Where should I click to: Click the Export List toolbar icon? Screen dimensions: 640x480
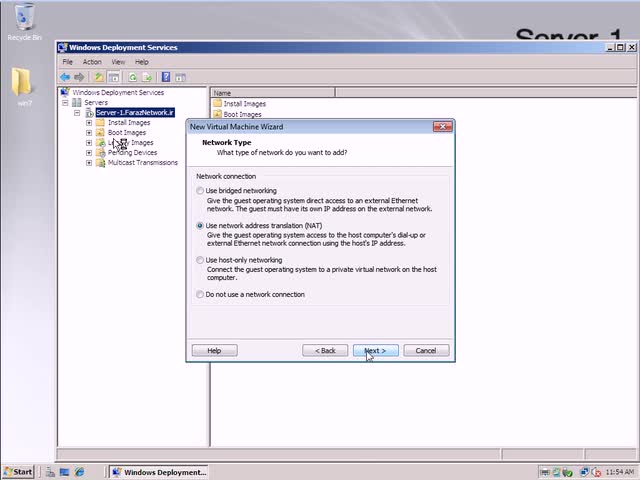147,77
